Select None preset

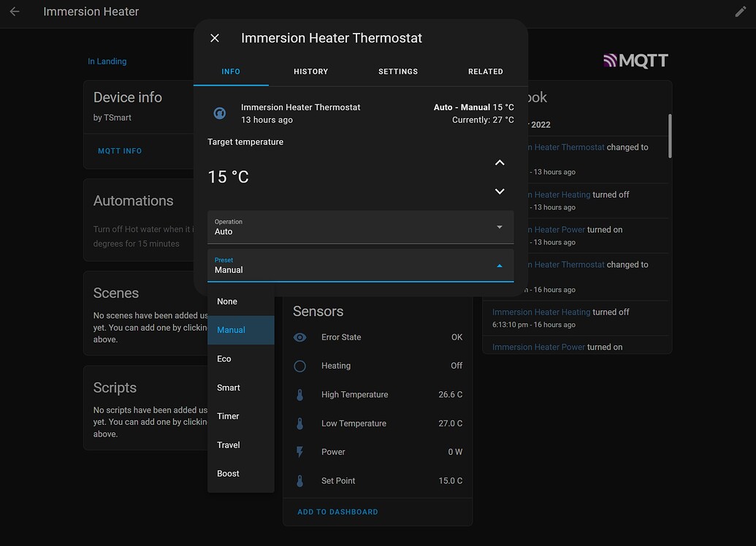point(241,301)
